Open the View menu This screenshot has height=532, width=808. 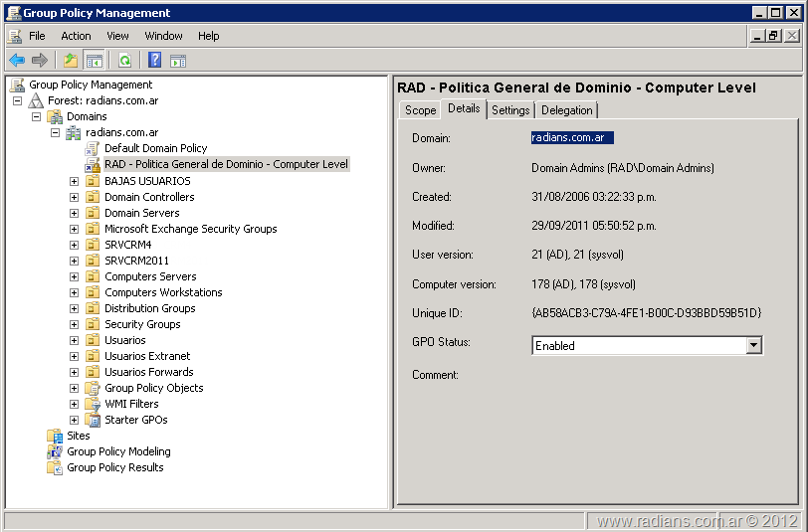pos(117,36)
